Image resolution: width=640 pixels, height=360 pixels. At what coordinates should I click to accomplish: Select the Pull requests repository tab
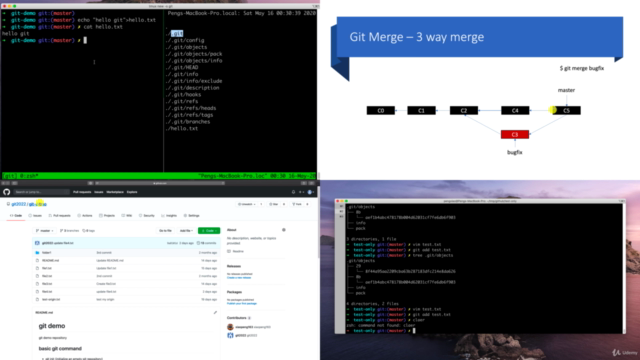coord(60,216)
